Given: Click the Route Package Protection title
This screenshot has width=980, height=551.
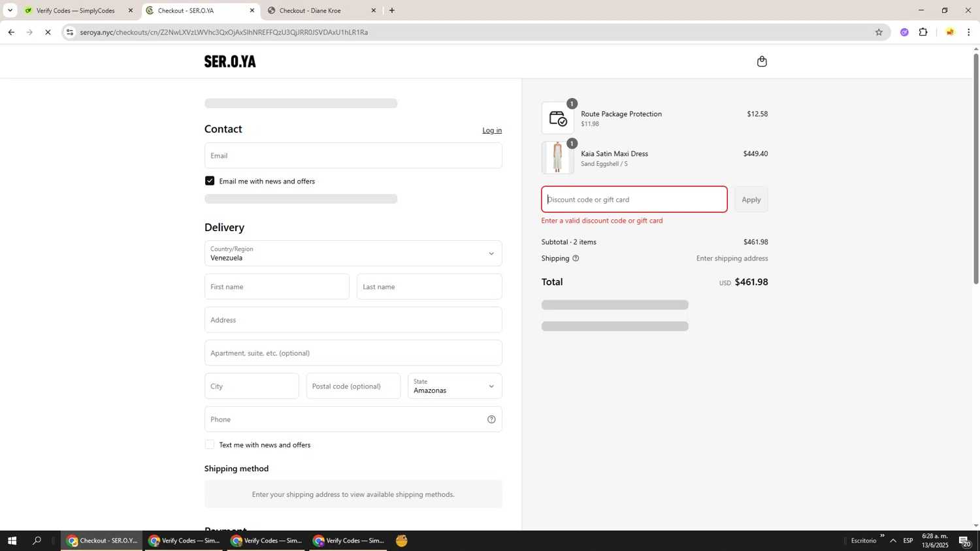Looking at the screenshot, I should pos(621,114).
